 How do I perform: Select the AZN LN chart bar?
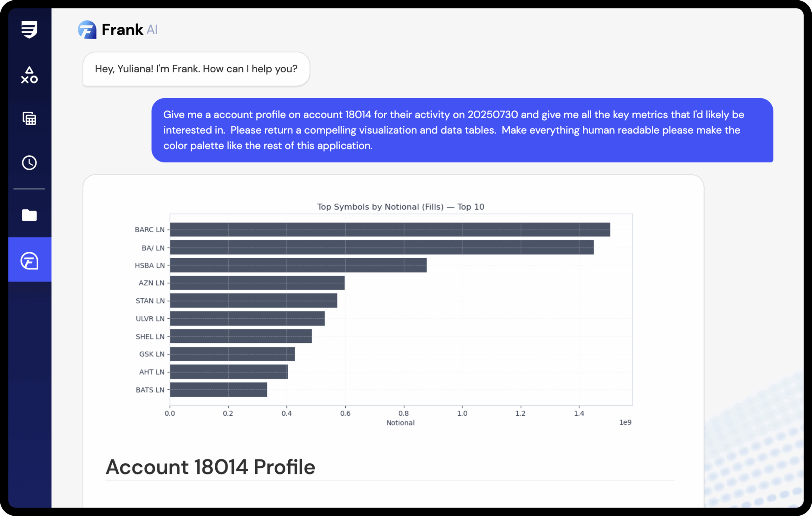(257, 283)
